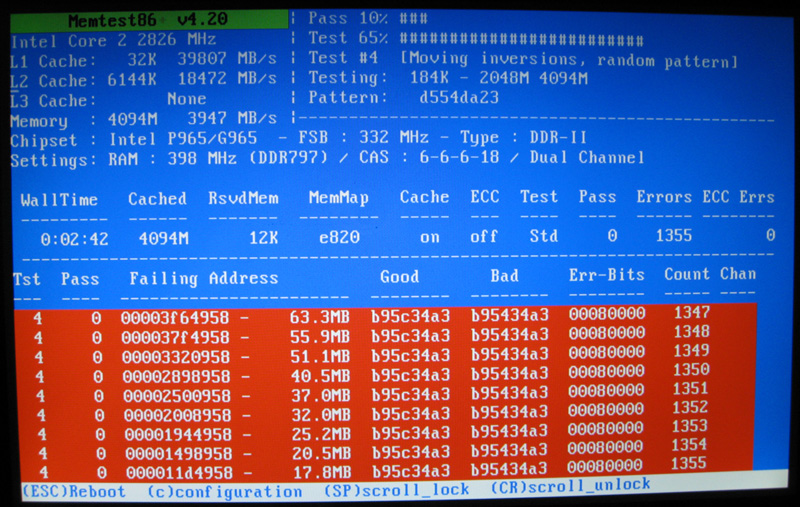Click the Testing: 184K - 2048M line
Image resolution: width=800 pixels, height=507 pixels.
pos(448,78)
